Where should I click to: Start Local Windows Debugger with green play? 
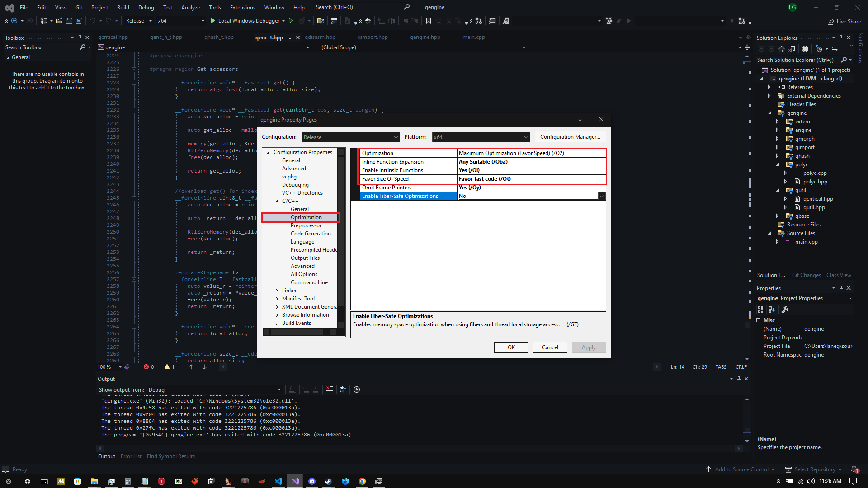pyautogui.click(x=213, y=21)
